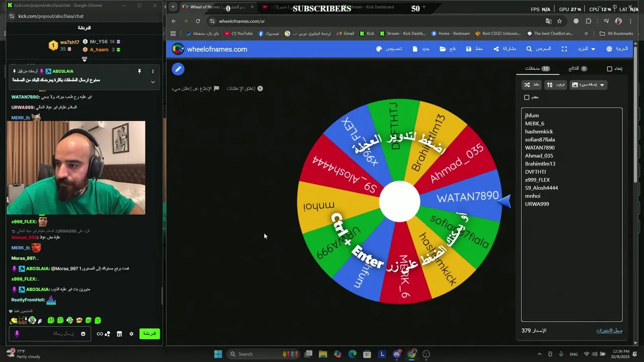Spin the wheel by clicking its center
644x362 pixels.
pos(399,201)
